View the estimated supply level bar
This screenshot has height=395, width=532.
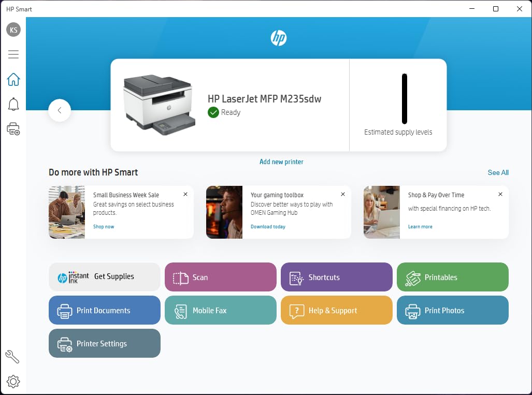[x=405, y=99]
